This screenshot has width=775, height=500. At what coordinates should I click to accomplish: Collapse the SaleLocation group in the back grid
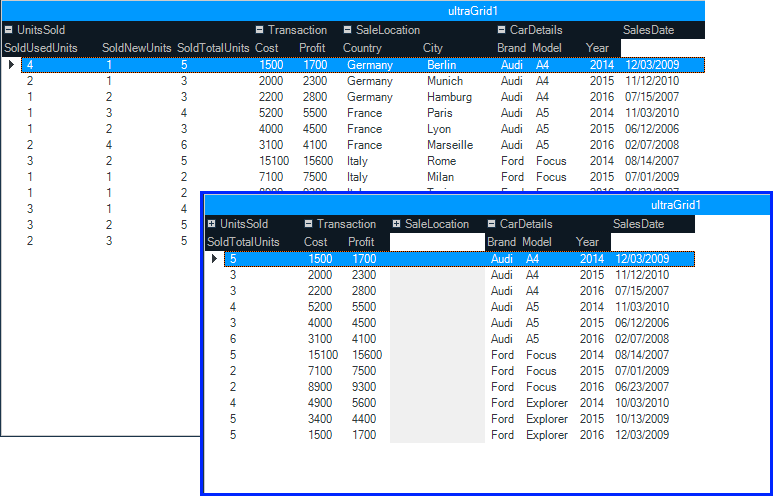click(347, 30)
